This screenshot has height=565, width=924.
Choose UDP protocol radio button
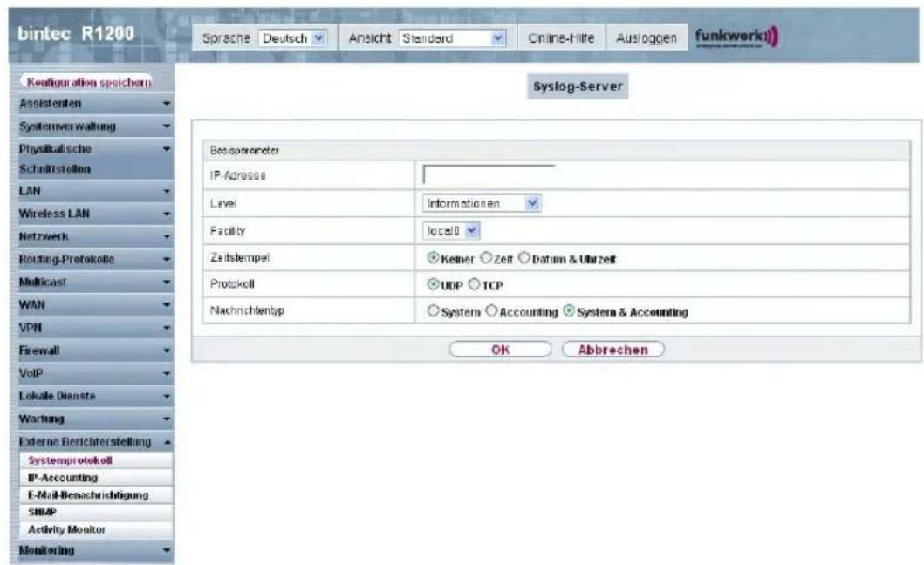[x=433, y=284]
